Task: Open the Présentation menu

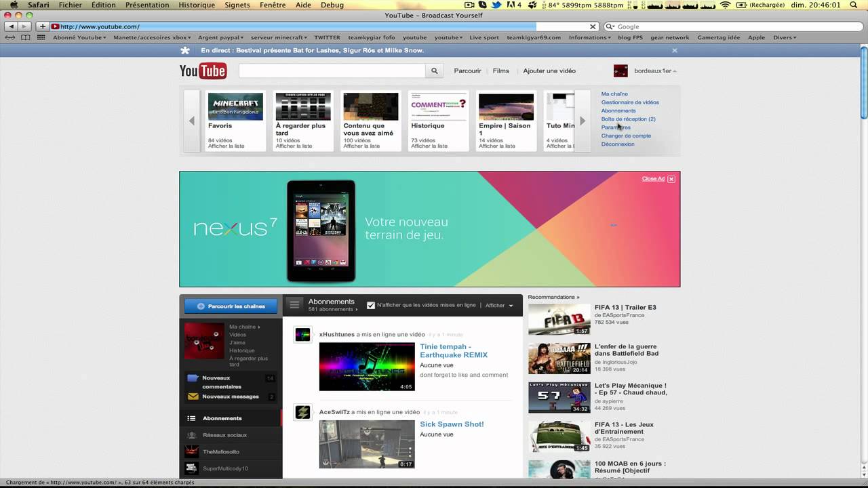Action: click(x=147, y=5)
